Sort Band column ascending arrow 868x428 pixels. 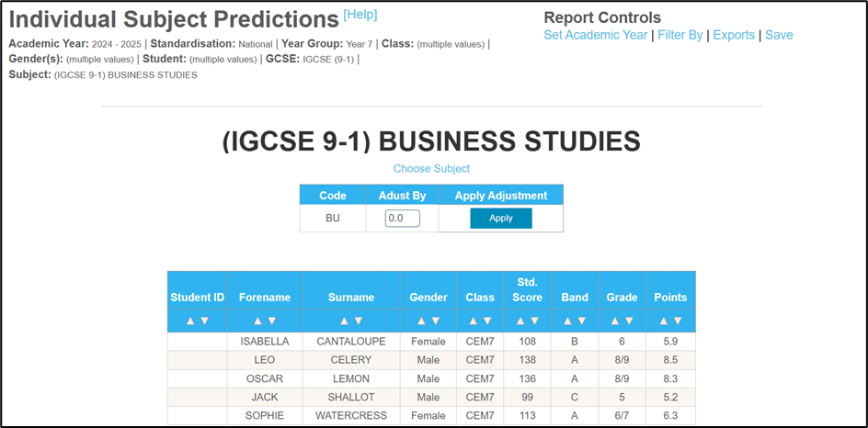[567, 321]
